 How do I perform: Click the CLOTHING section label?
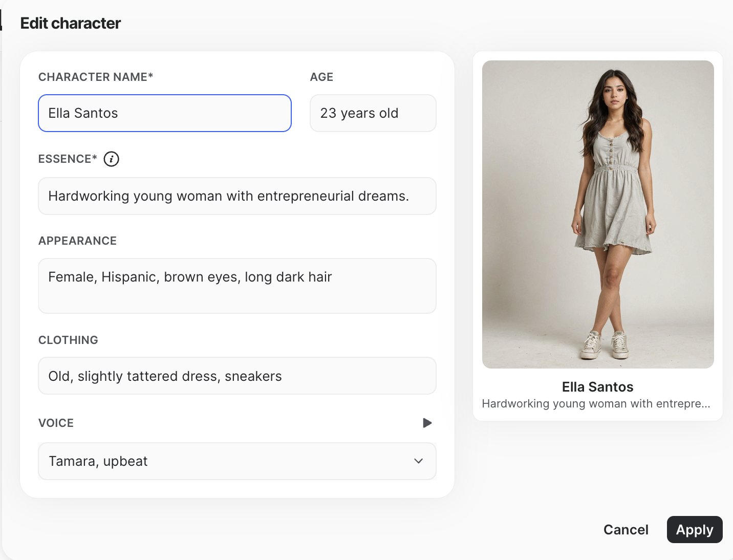coord(68,340)
